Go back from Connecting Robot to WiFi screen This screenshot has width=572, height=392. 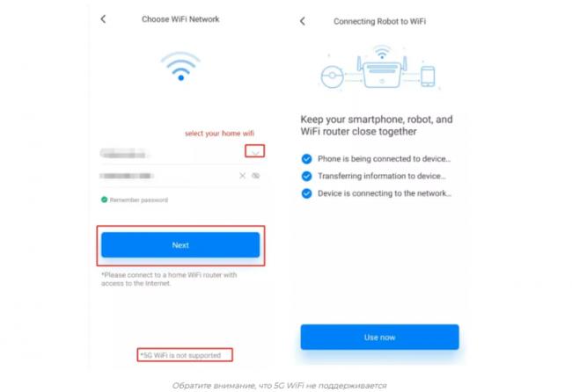tap(303, 21)
